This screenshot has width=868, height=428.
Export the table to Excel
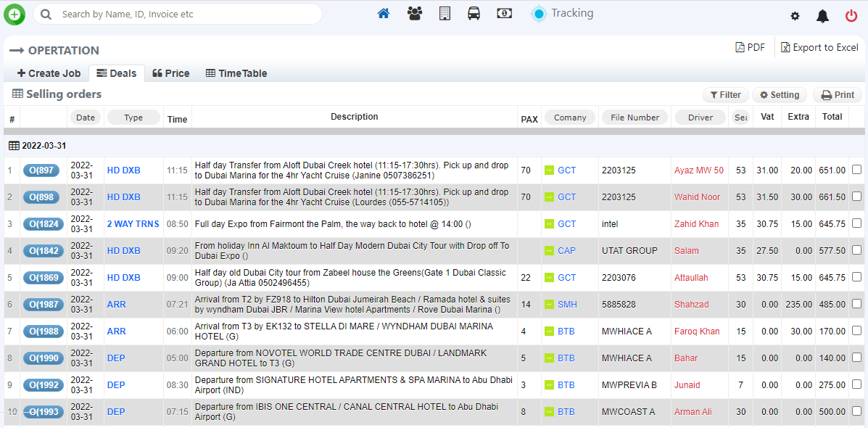click(819, 47)
